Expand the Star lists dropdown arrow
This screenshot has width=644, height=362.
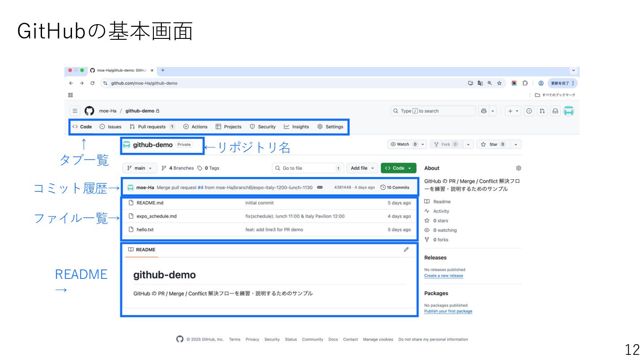coord(516,144)
